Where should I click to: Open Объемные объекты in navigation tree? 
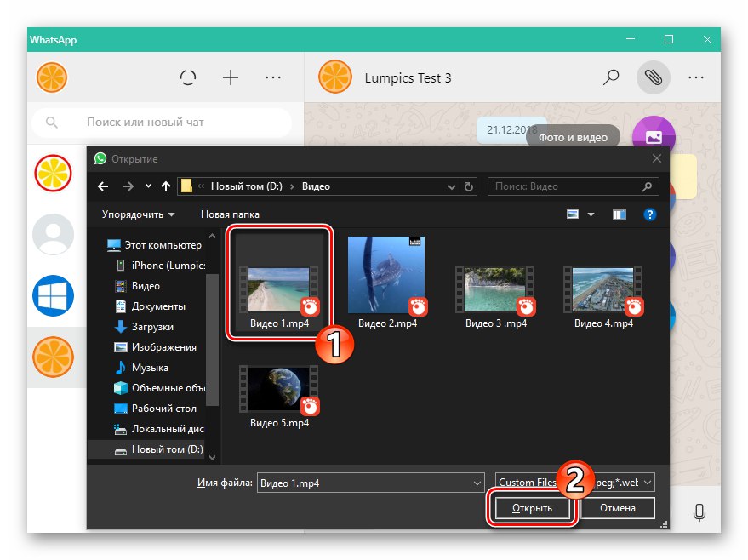[160, 388]
